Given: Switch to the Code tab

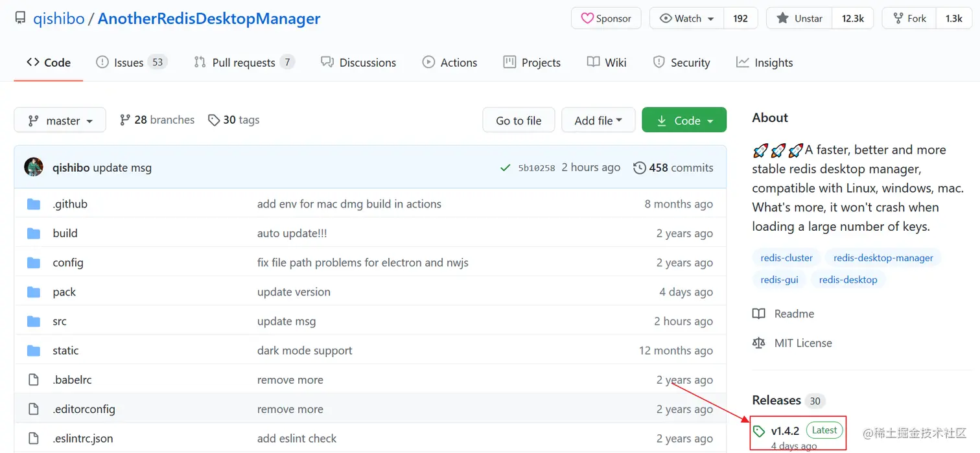Looking at the screenshot, I should point(49,62).
